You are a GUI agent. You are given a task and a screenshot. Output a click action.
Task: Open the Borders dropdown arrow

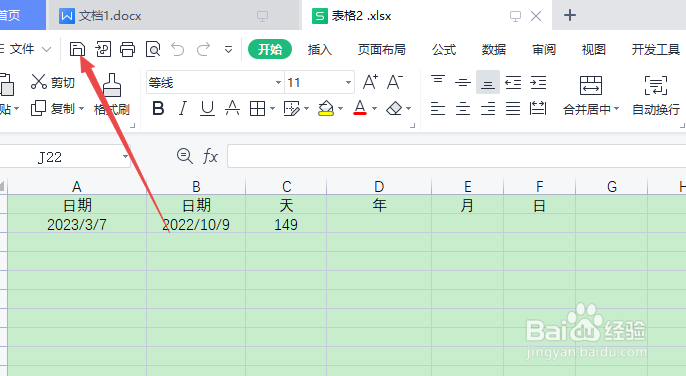pos(272,109)
